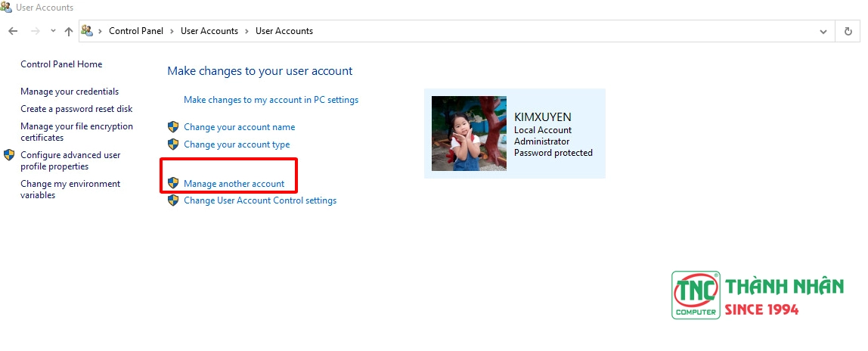The image size is (868, 351).
Task: Click Create a password reset disk
Action: point(76,109)
